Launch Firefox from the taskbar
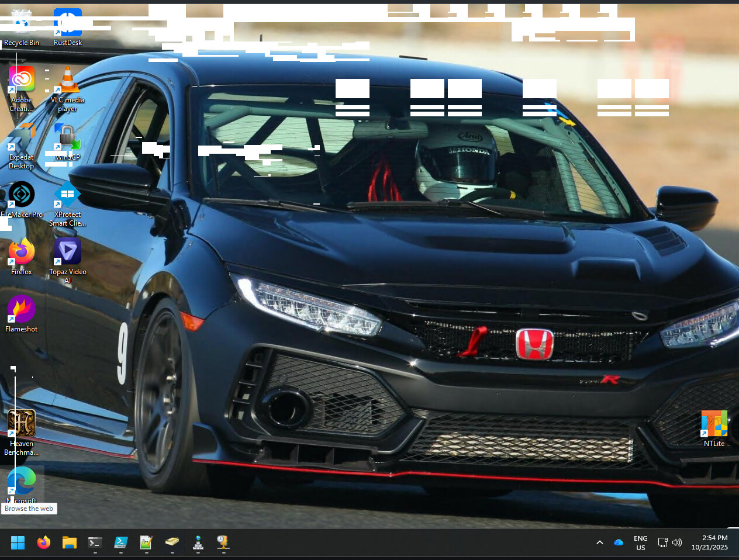Image resolution: width=739 pixels, height=560 pixels. click(44, 542)
